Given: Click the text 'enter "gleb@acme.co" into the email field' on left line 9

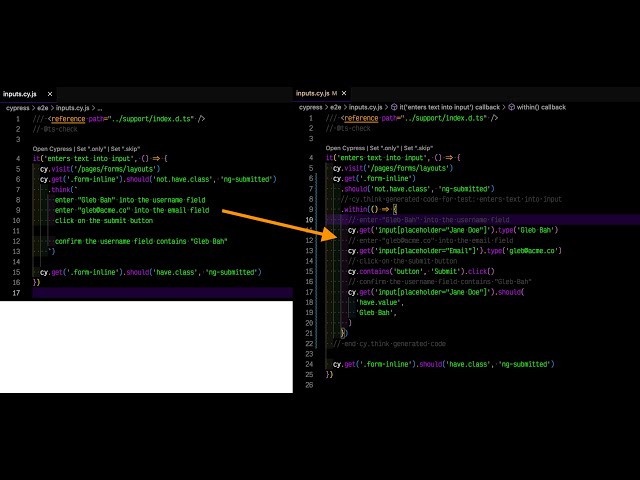Looking at the screenshot, I should tap(132, 210).
